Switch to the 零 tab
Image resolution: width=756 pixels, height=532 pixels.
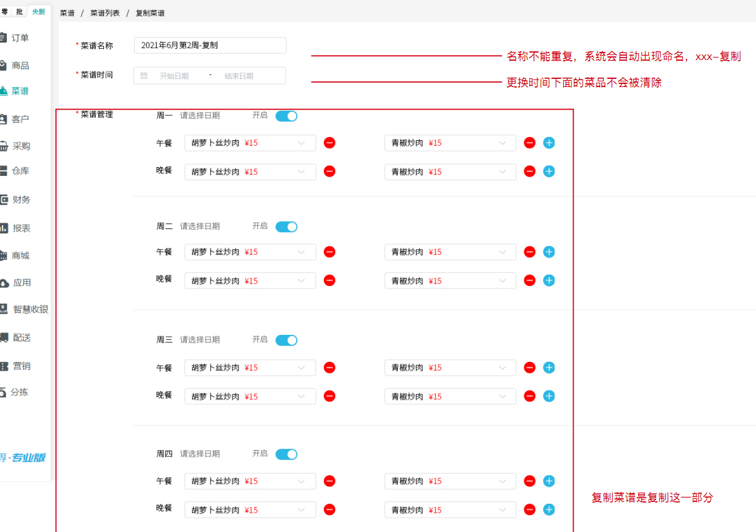5,12
